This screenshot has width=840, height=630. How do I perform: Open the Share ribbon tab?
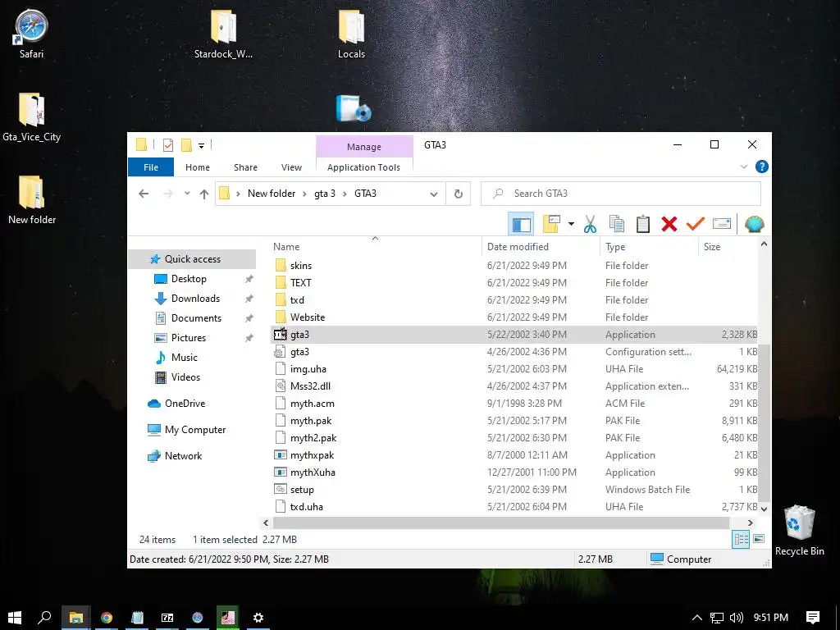pos(245,167)
